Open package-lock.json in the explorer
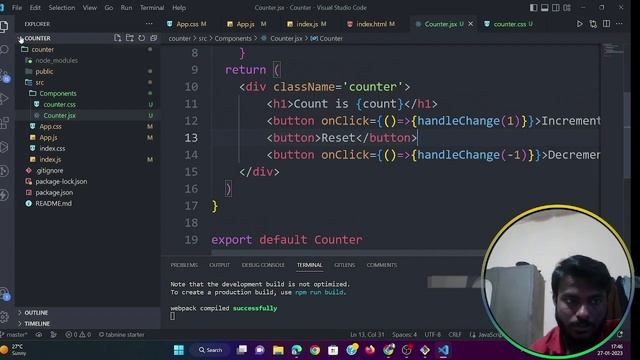 (61, 182)
